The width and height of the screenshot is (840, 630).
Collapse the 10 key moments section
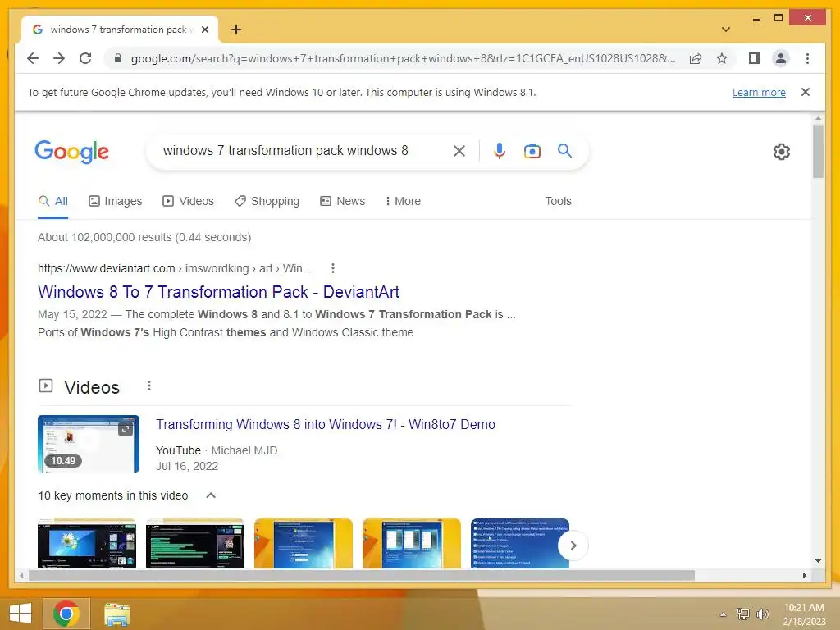[x=211, y=495]
